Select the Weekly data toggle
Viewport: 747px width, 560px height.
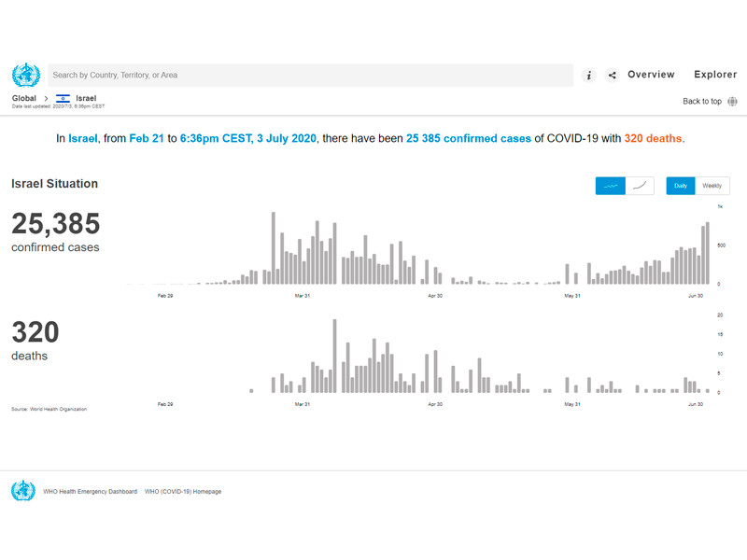(x=712, y=186)
